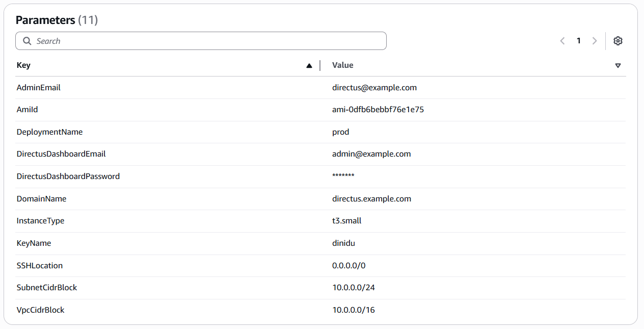Image resolution: width=644 pixels, height=329 pixels.
Task: Sort by Key ascending arrow
Action: tap(309, 65)
